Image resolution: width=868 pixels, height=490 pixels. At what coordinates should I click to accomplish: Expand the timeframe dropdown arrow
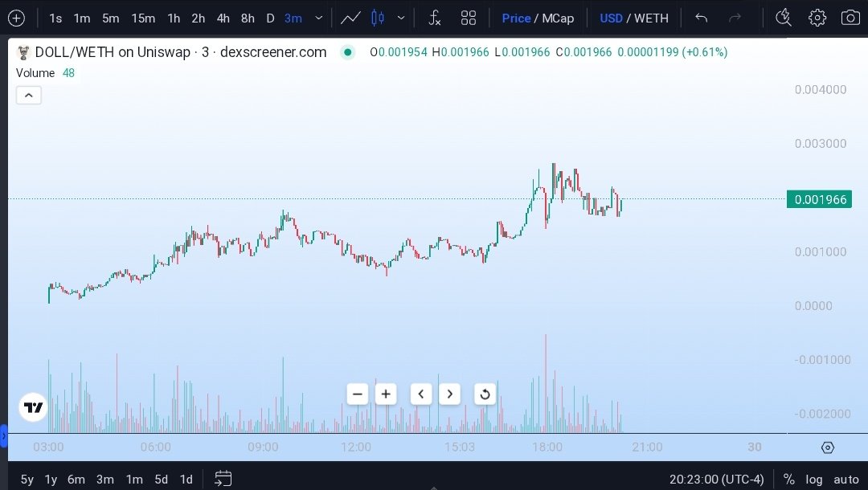(x=319, y=18)
